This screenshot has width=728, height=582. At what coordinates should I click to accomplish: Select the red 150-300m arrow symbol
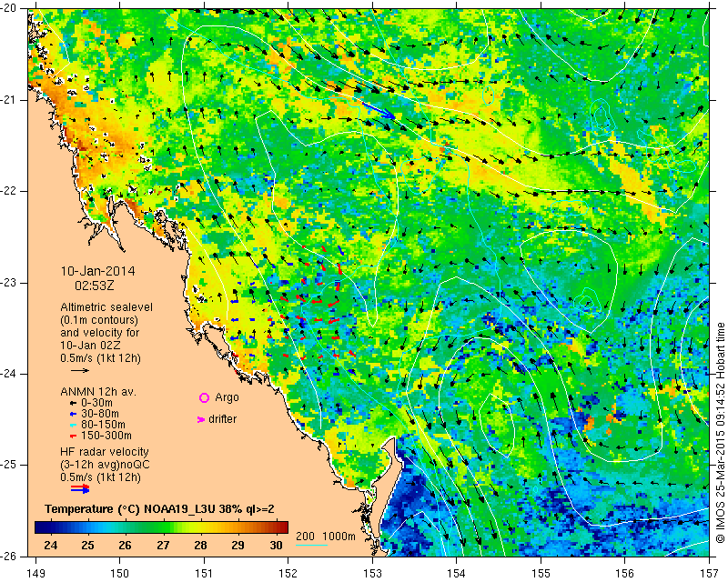(x=73, y=436)
